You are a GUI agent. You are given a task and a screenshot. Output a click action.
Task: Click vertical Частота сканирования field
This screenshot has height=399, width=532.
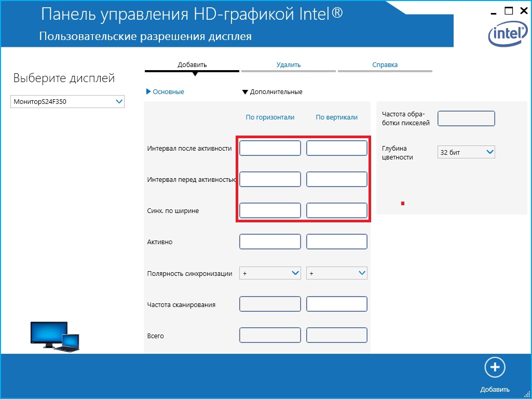click(336, 304)
